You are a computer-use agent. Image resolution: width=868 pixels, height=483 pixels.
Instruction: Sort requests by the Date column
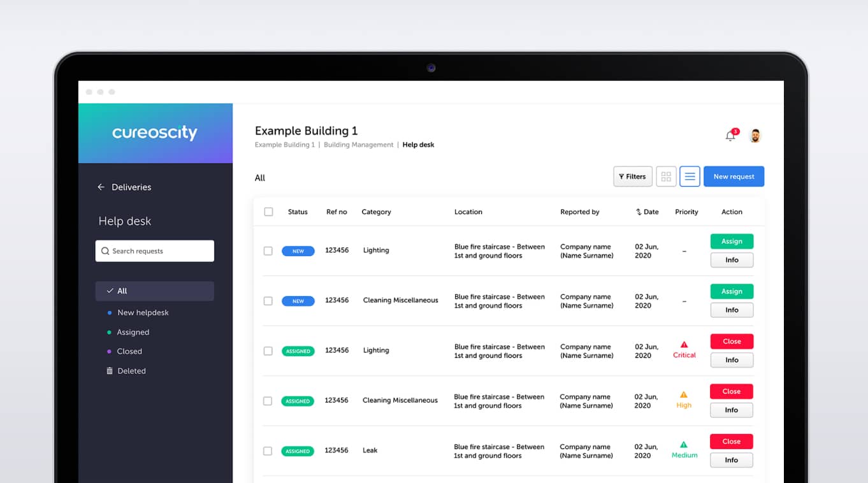click(647, 212)
